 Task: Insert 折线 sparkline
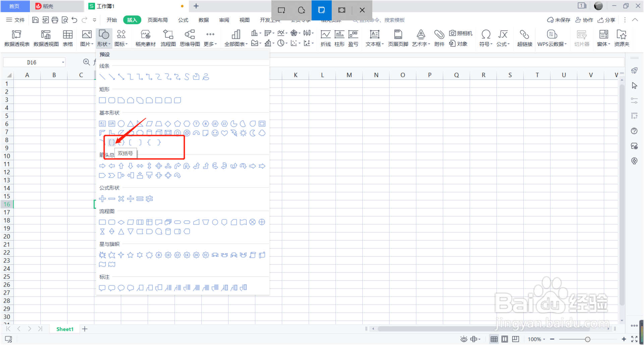tap(326, 38)
